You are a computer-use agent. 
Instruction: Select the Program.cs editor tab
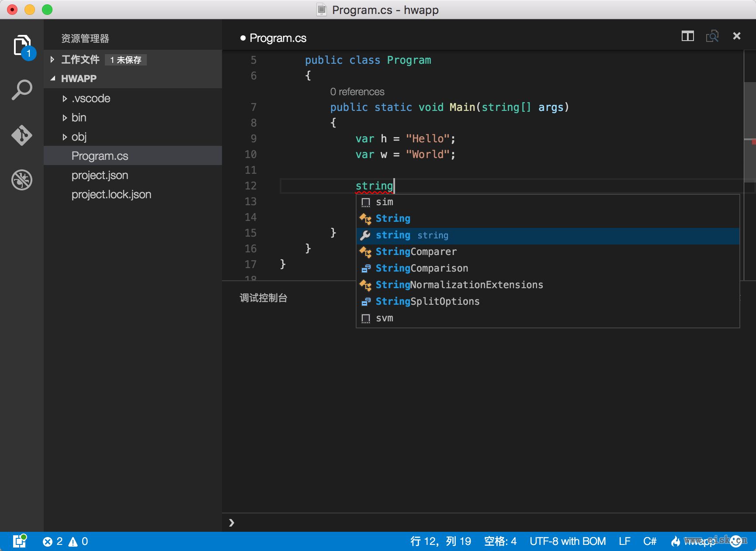tap(277, 38)
